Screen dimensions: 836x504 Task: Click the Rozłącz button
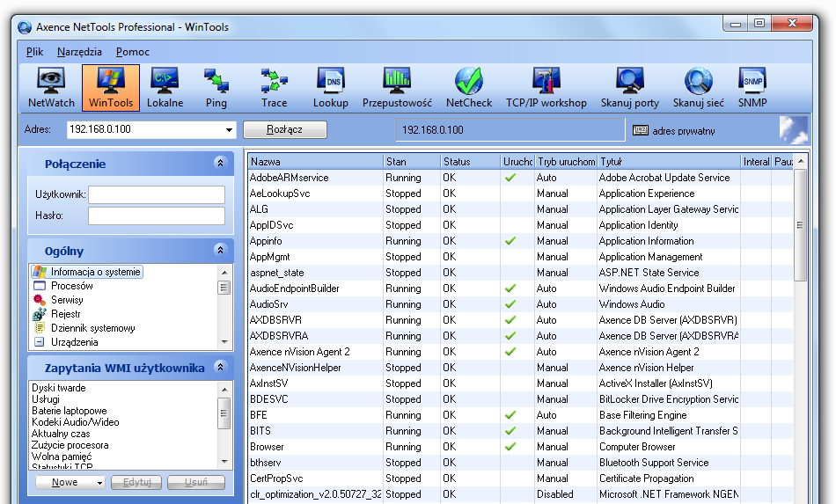[x=285, y=129]
